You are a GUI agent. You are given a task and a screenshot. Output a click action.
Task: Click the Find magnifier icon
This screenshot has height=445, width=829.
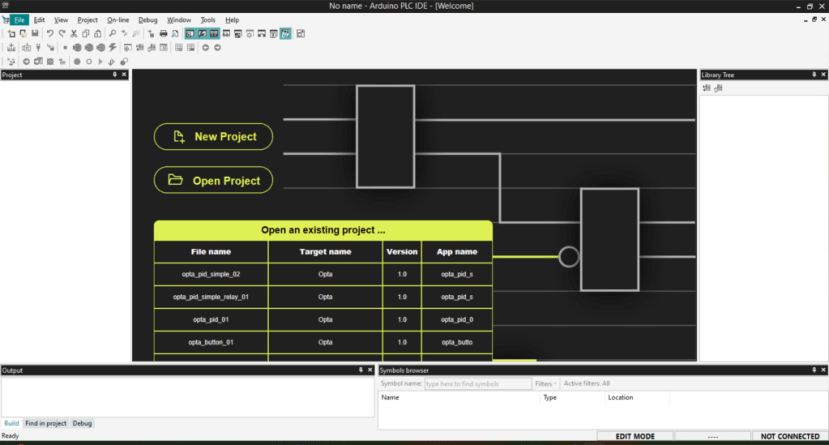(112, 34)
